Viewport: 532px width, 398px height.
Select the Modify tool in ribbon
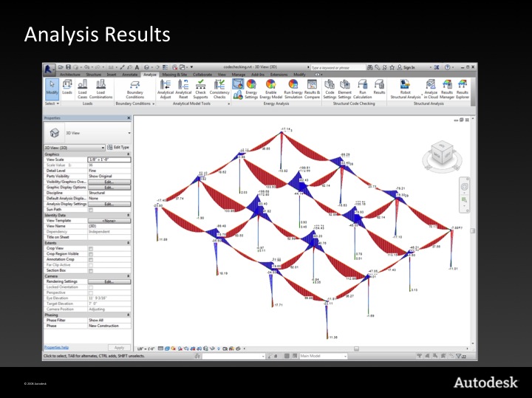pos(52,89)
